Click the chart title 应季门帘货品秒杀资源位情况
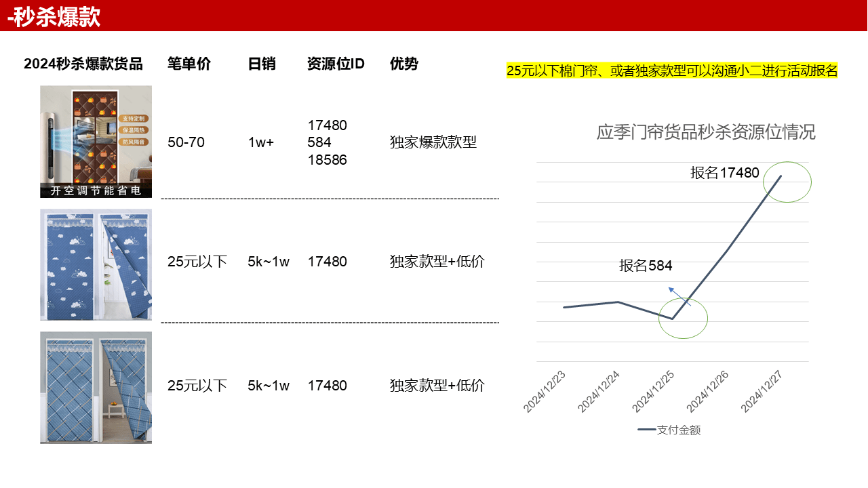The height and width of the screenshot is (488, 868). click(x=706, y=131)
